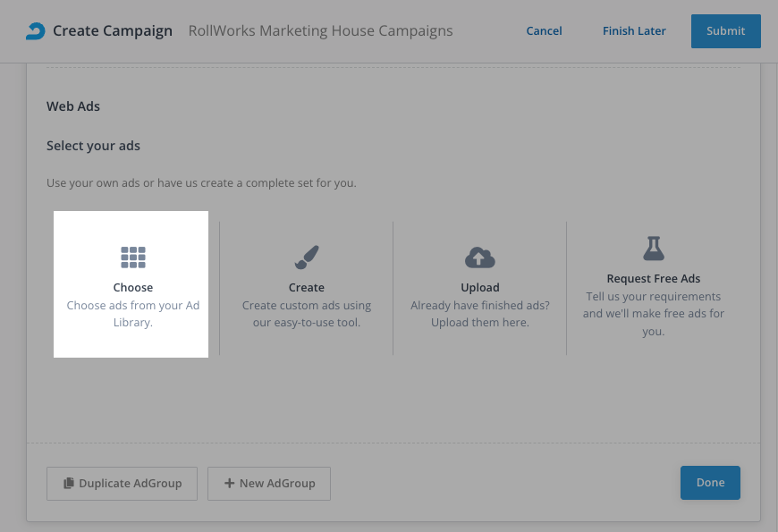This screenshot has height=532, width=778.
Task: Submit the campaign
Action: tap(725, 31)
